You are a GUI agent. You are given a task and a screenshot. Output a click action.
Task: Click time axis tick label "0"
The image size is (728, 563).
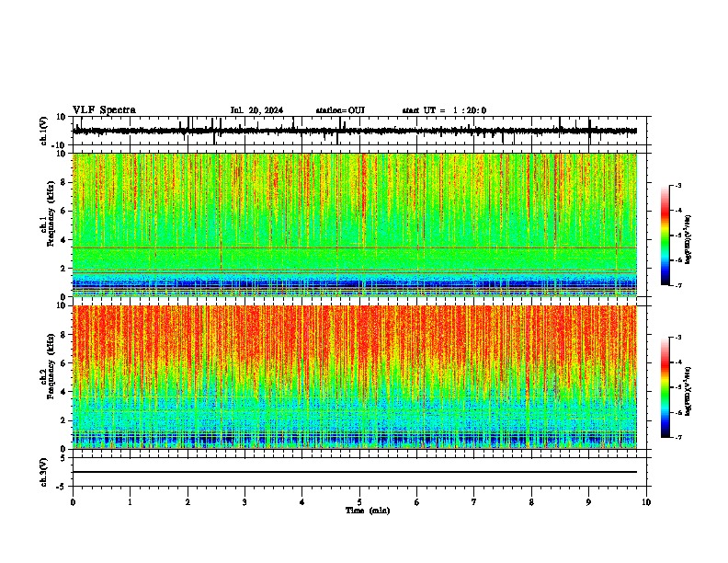(73, 502)
